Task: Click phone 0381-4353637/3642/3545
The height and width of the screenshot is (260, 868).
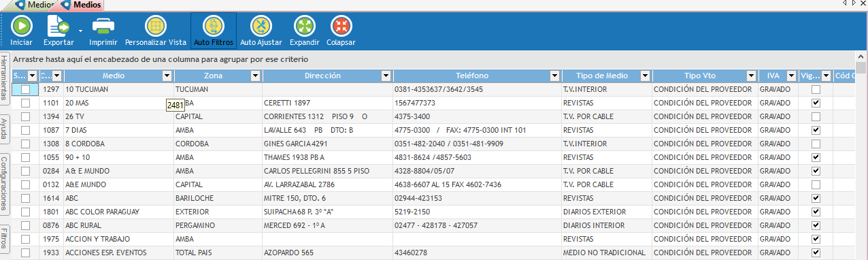Action: pyautogui.click(x=439, y=89)
